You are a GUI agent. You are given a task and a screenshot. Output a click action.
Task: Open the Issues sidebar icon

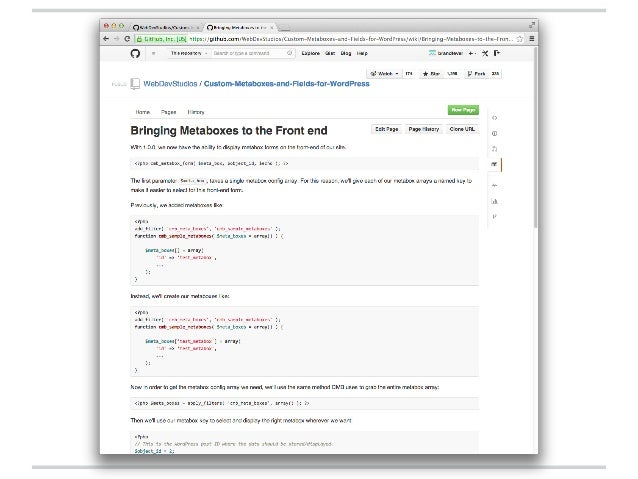(494, 133)
